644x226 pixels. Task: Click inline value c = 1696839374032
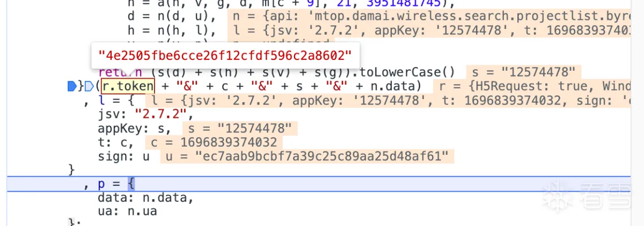click(x=214, y=142)
